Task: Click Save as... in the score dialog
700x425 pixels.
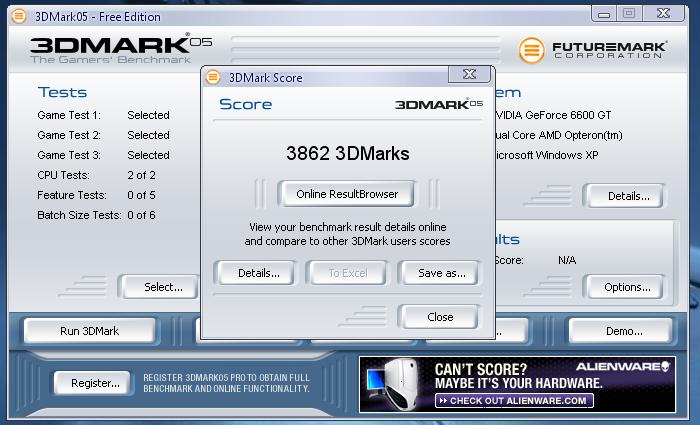Action: tap(440, 273)
